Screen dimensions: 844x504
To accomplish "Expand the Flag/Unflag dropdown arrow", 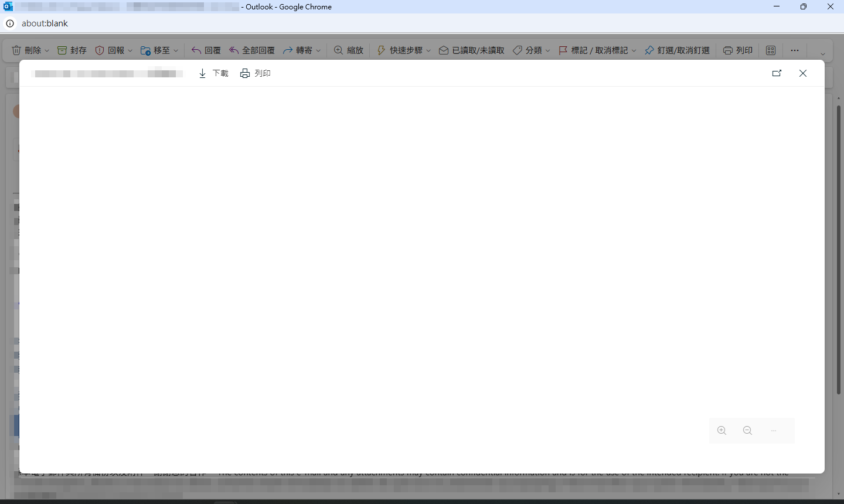I will click(634, 50).
